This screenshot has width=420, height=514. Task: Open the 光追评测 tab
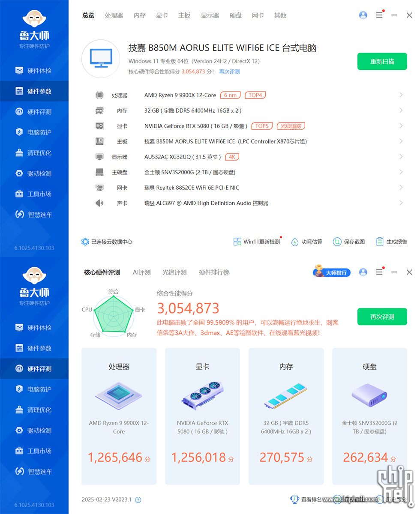174,272
